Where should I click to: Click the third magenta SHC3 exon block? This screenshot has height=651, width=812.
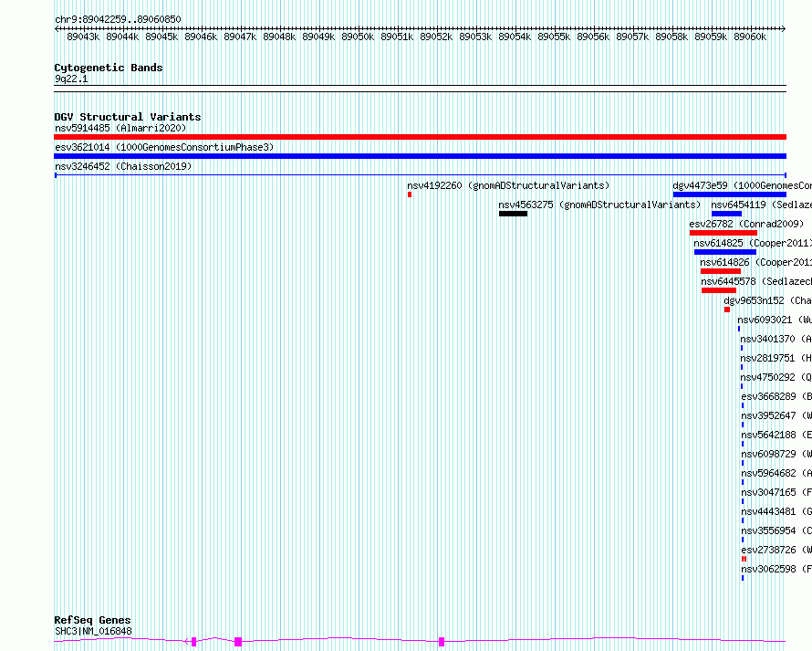(x=442, y=642)
